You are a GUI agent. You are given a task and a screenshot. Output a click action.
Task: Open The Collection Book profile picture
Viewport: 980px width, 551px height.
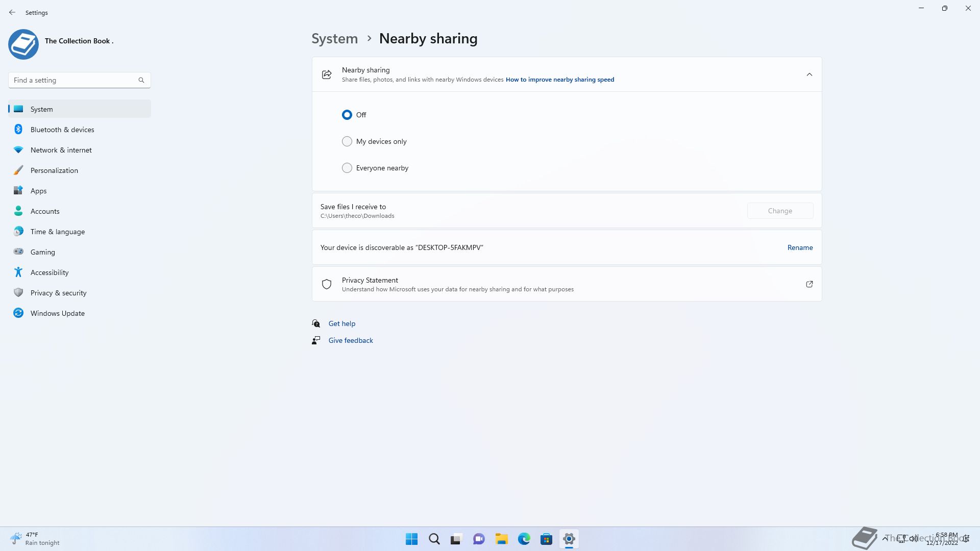(23, 44)
